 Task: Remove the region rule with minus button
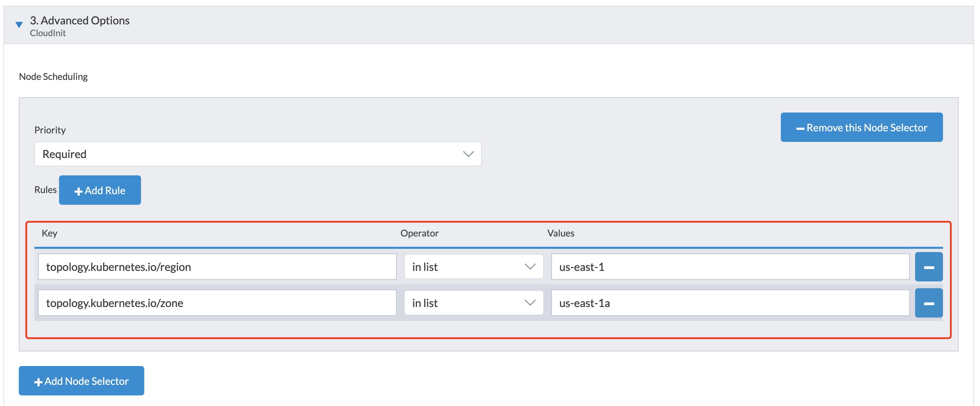pos(928,267)
